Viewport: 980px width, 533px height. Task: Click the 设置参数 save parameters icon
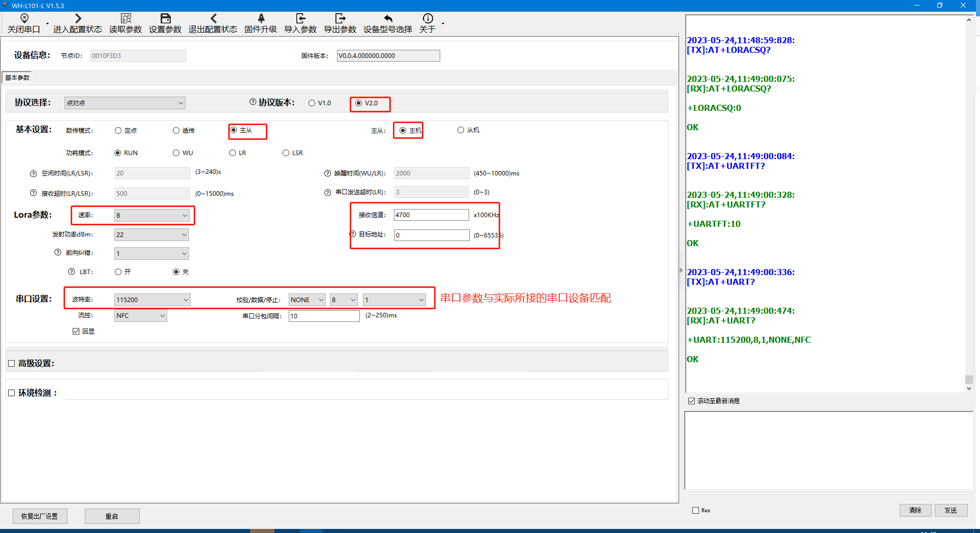[x=165, y=19]
